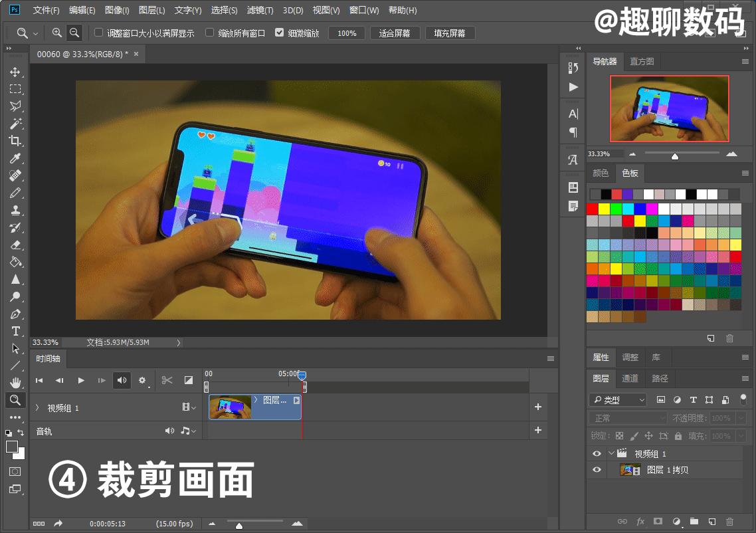Switch to the 直方图 tab

pyautogui.click(x=641, y=61)
